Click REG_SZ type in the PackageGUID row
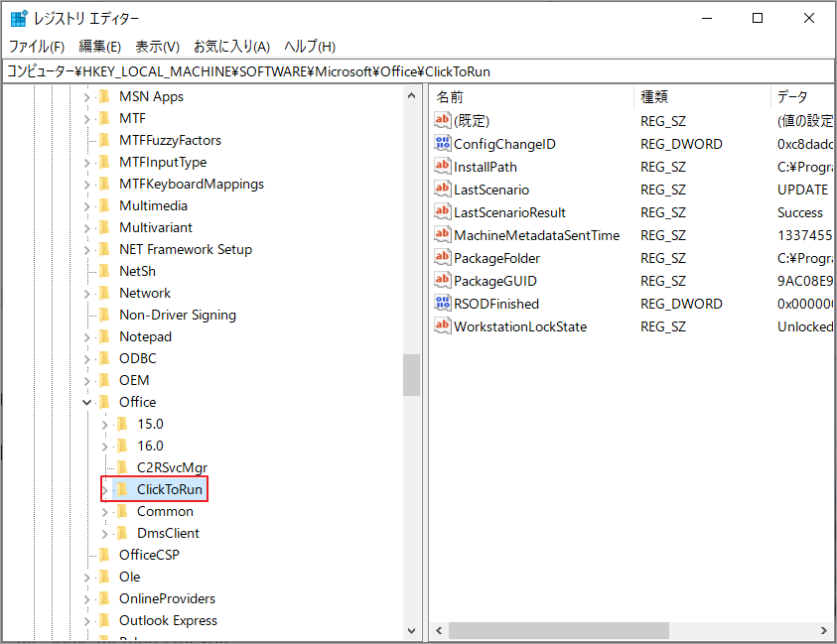The height and width of the screenshot is (644, 837). (x=663, y=281)
